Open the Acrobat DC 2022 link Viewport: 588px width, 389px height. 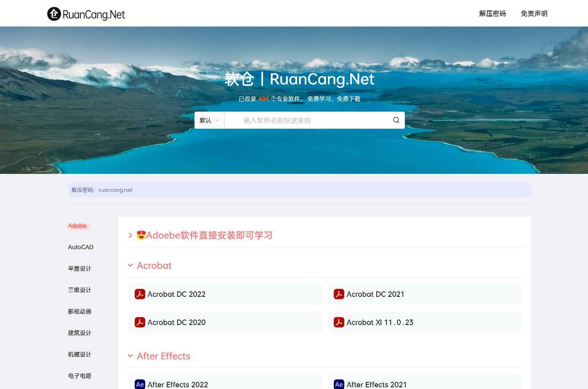click(x=176, y=294)
